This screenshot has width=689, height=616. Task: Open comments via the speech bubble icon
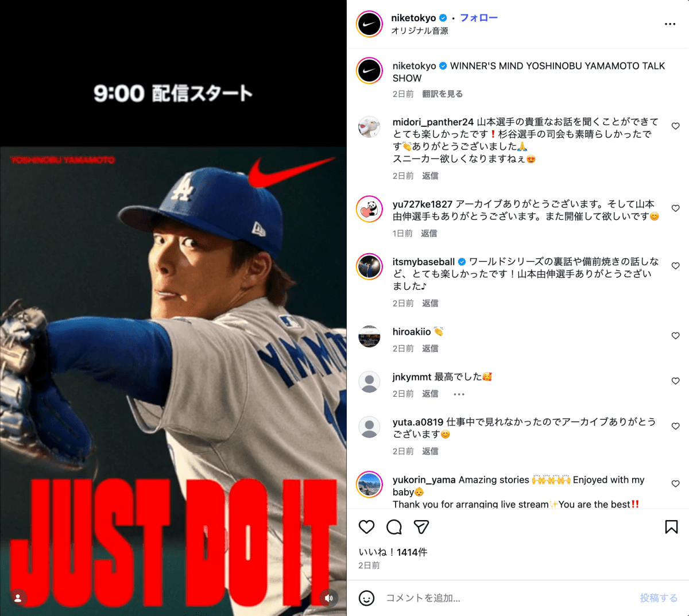[x=394, y=527]
